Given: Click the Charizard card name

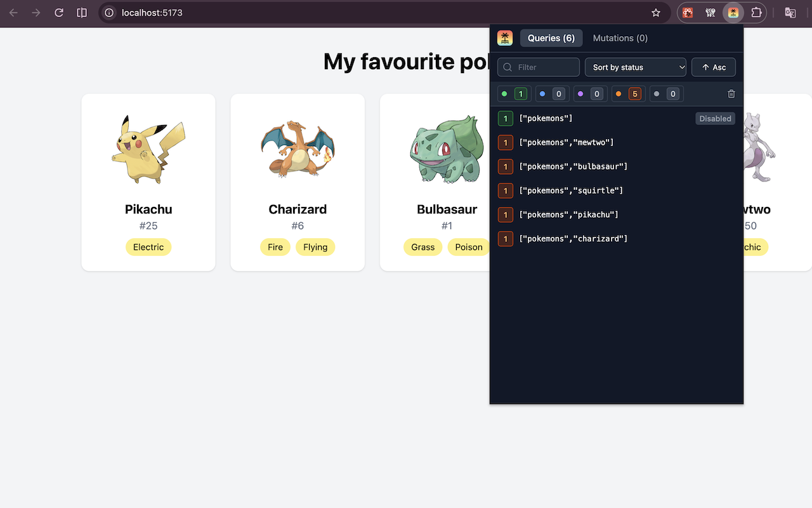Looking at the screenshot, I should coord(298,210).
